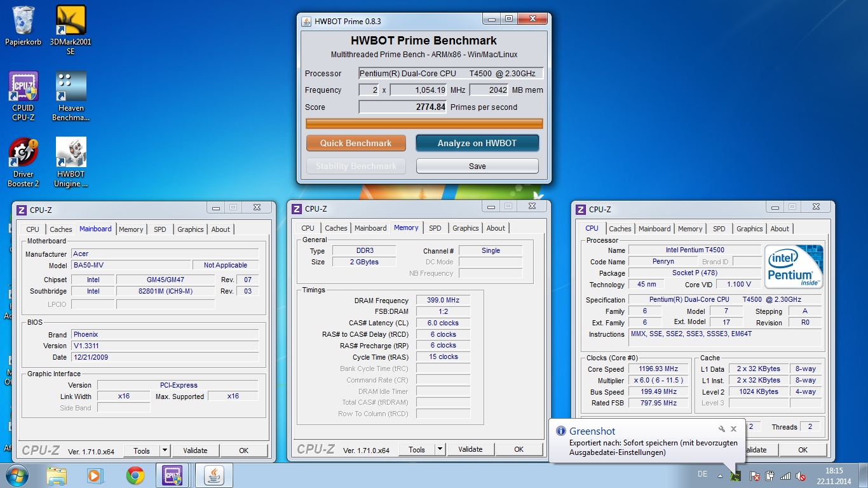Click the Z icon of the CPU-Z Memory window title
Viewport: 868px width, 488px height.
[x=296, y=208]
